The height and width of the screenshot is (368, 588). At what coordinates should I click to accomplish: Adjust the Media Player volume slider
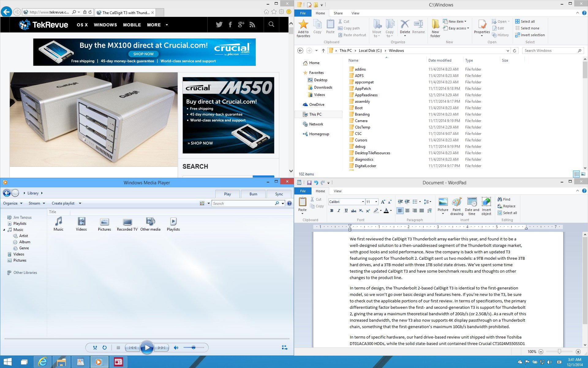[x=194, y=347]
